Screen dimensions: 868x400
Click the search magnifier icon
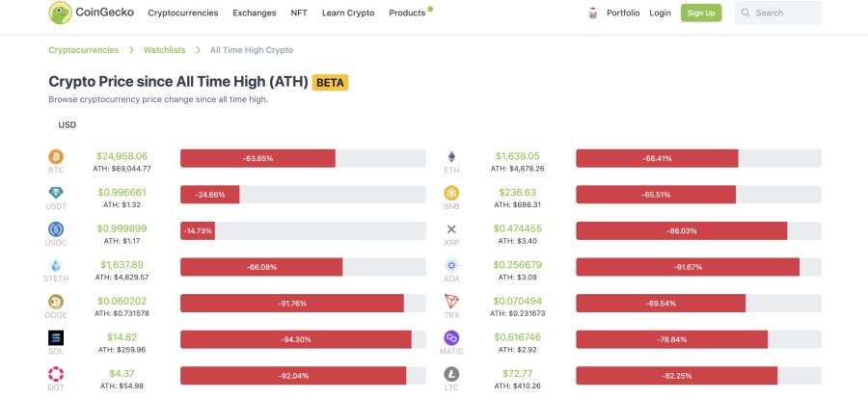746,13
